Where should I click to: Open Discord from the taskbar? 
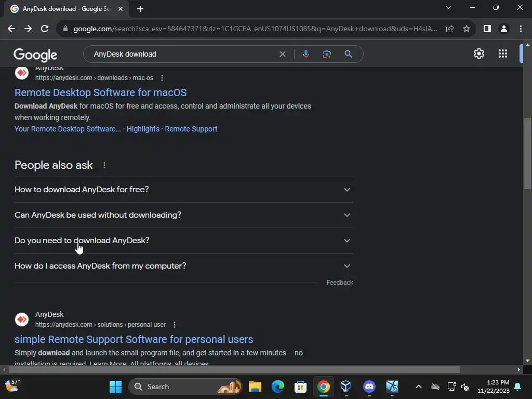tap(369, 387)
